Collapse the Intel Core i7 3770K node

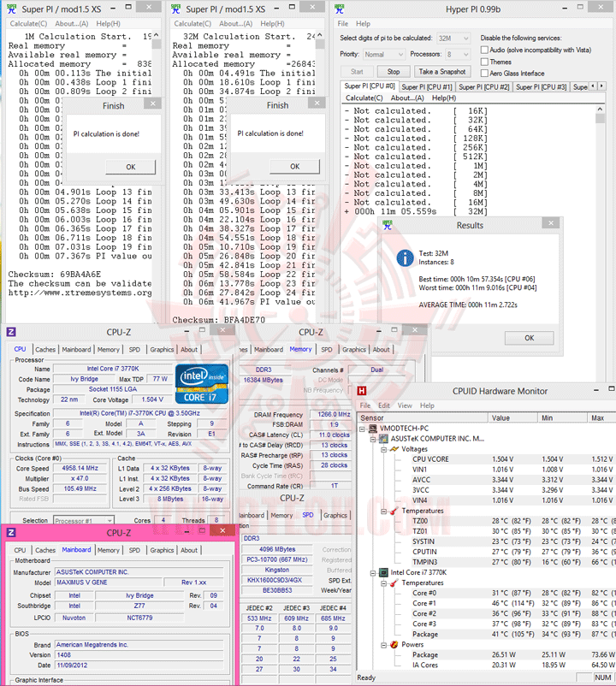tap(373, 573)
